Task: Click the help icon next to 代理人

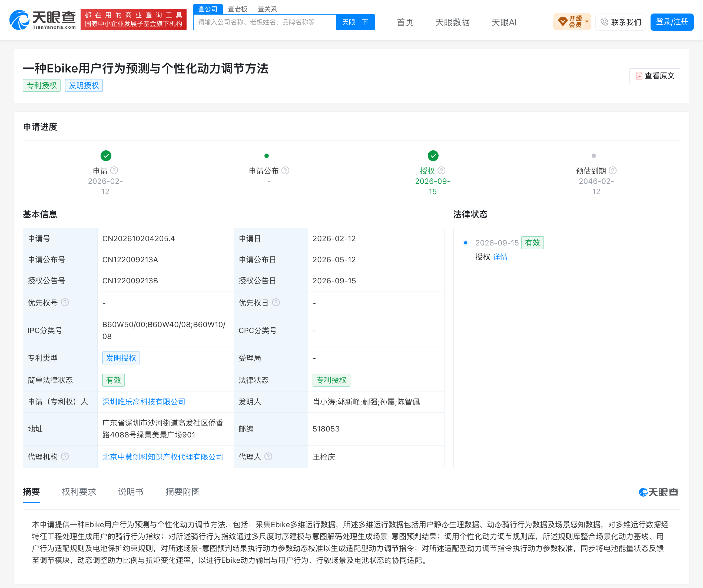Action: tap(268, 457)
